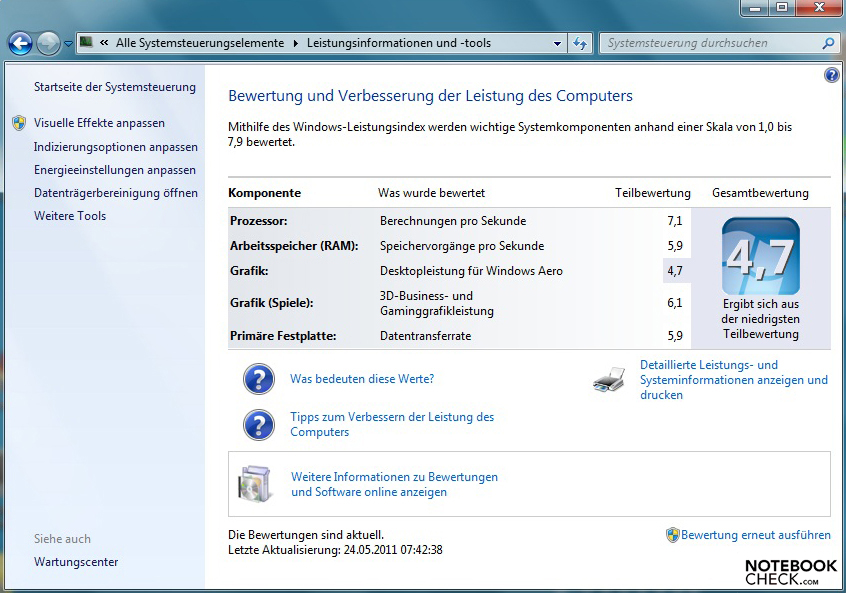This screenshot has width=846, height=593.
Task: Click the Grafik score '4,7' cell
Action: point(676,271)
